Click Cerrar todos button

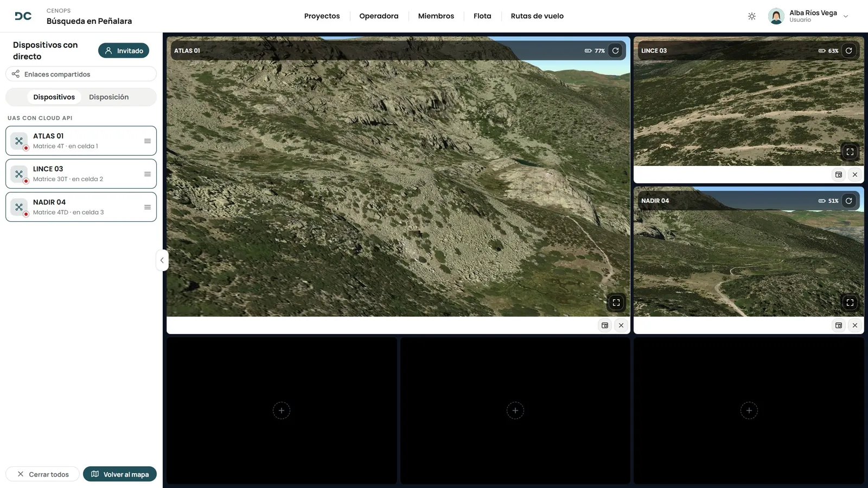click(x=43, y=474)
